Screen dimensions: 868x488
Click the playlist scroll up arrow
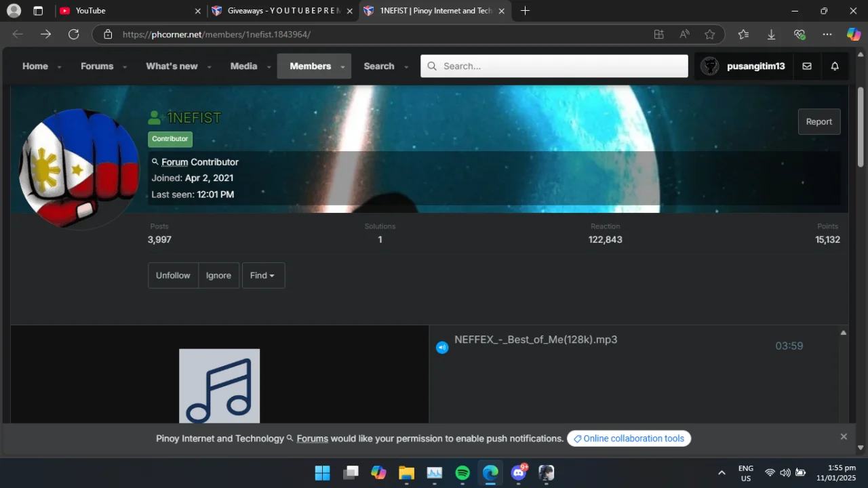(844, 332)
